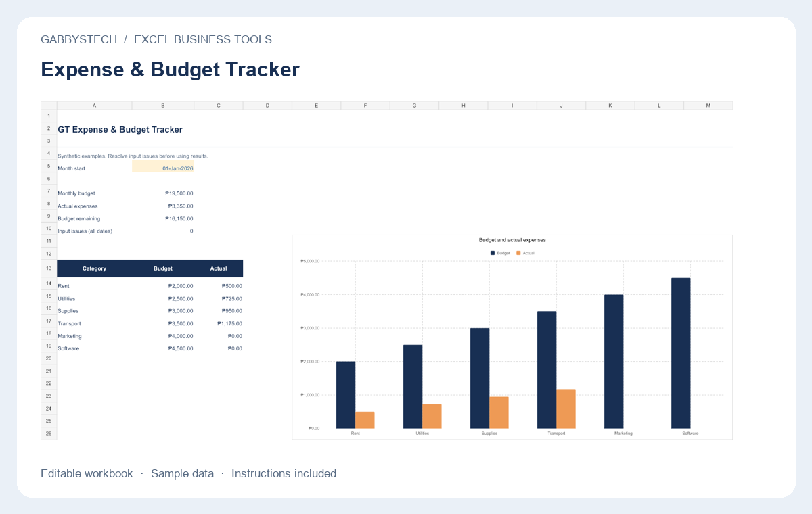Select row 26 header
The image size is (812, 514).
pos(49,433)
